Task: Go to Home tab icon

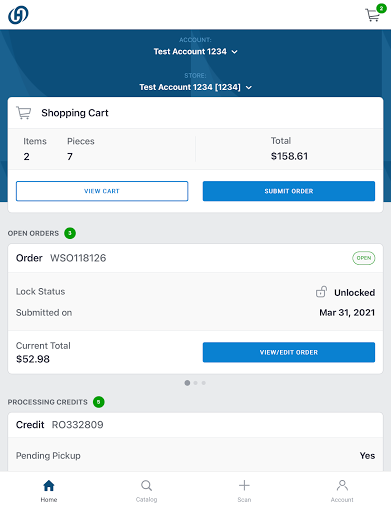Action: 49,486
